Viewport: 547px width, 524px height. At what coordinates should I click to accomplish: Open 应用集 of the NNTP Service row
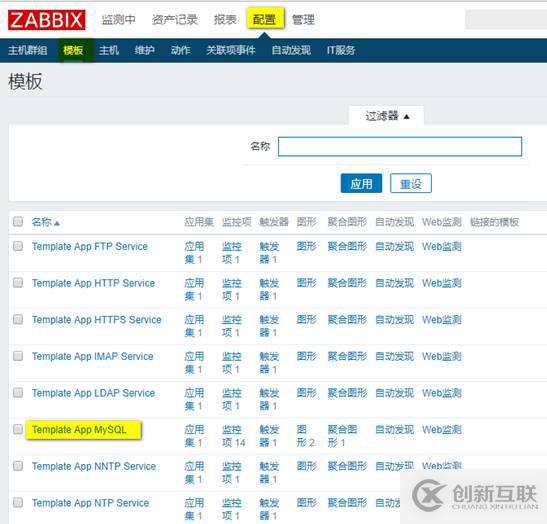[194, 473]
